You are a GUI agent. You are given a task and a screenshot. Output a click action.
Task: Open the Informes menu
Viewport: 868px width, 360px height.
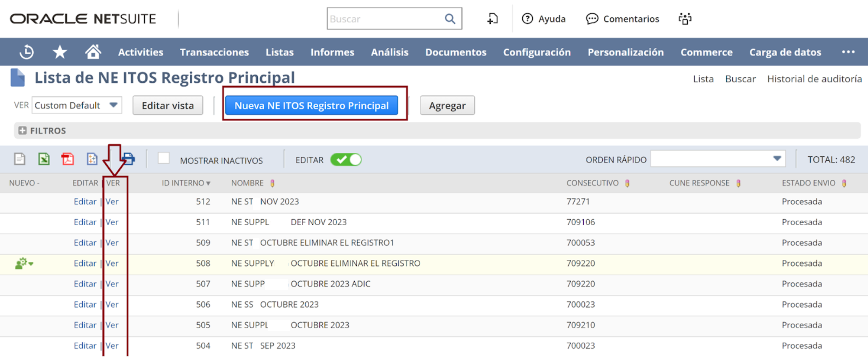332,52
